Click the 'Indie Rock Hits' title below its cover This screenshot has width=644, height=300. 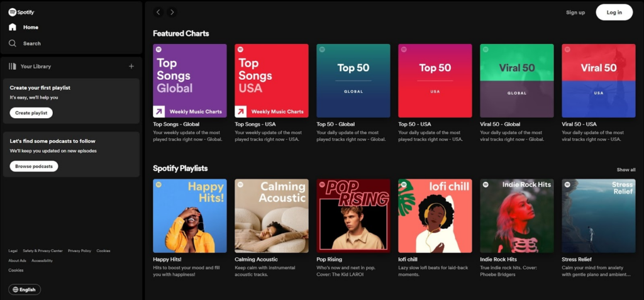click(499, 259)
